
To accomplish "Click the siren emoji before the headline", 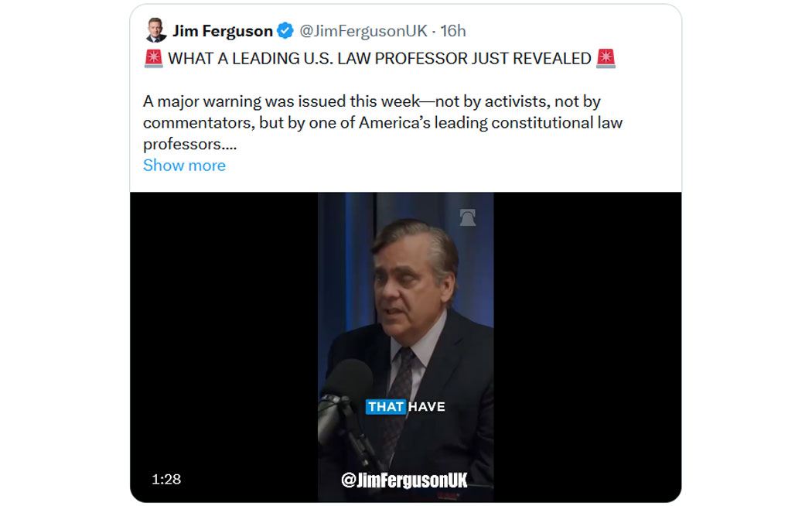I will click(x=153, y=59).
